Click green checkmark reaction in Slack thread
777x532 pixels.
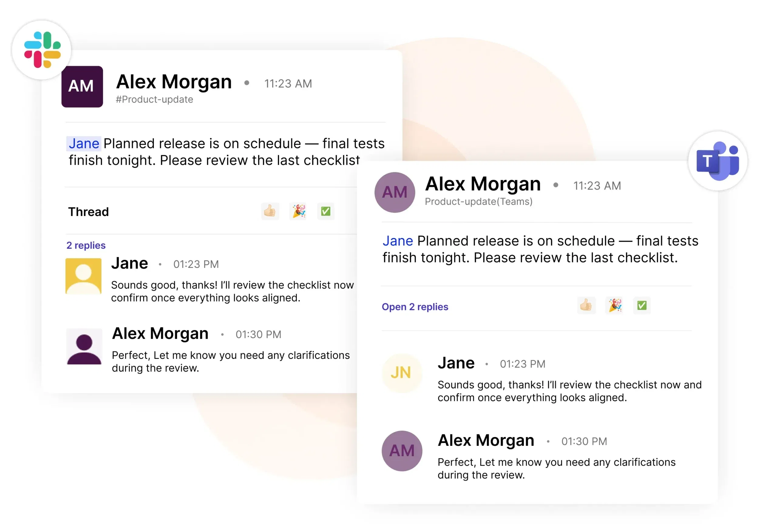[x=326, y=211]
